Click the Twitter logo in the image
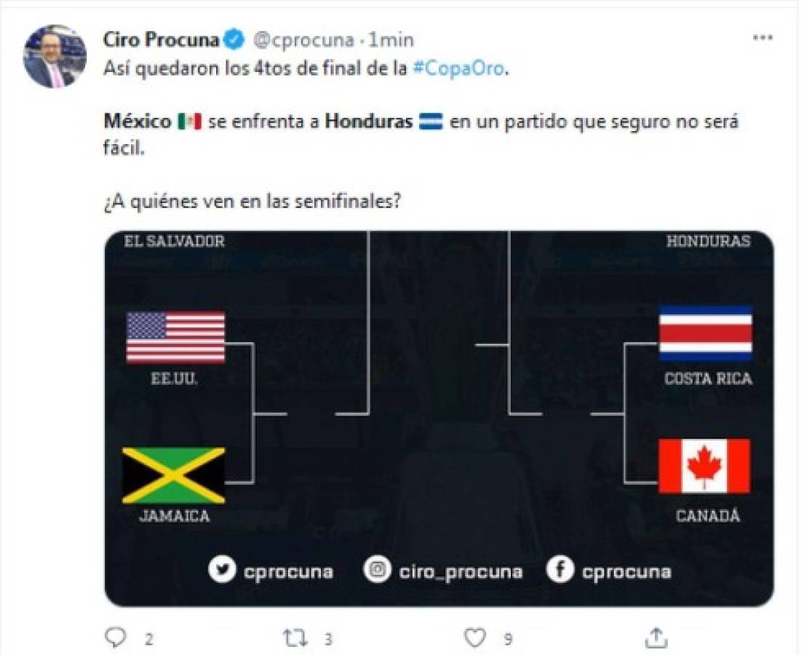812x655 pixels. pyautogui.click(x=221, y=570)
